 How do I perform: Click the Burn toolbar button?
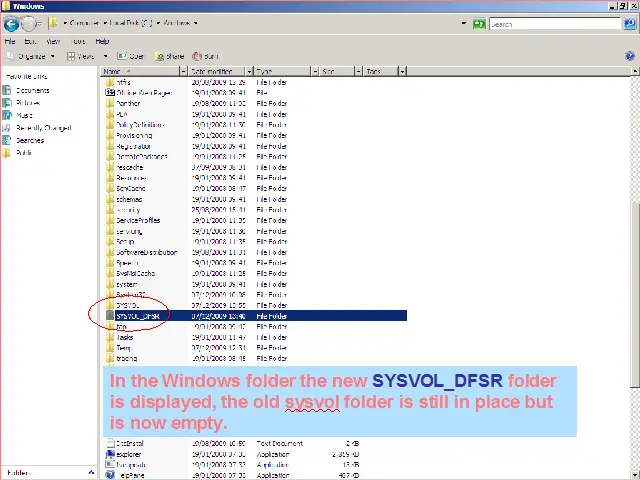[x=205, y=56]
